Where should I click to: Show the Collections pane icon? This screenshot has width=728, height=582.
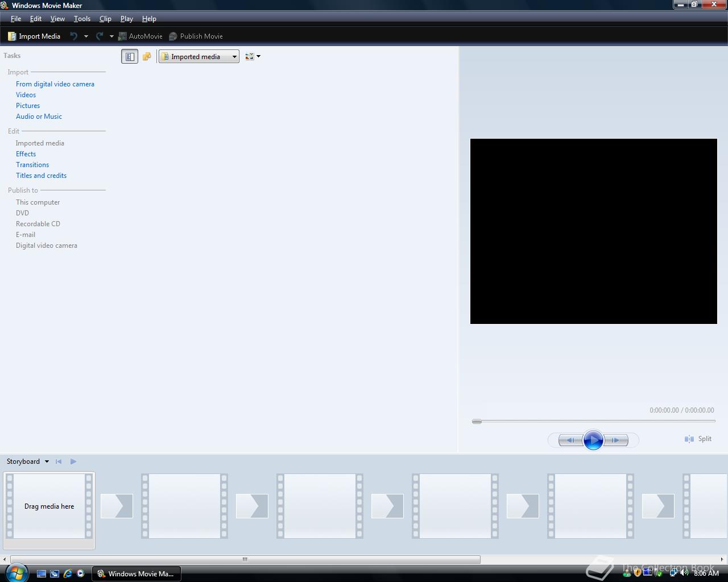pos(147,56)
